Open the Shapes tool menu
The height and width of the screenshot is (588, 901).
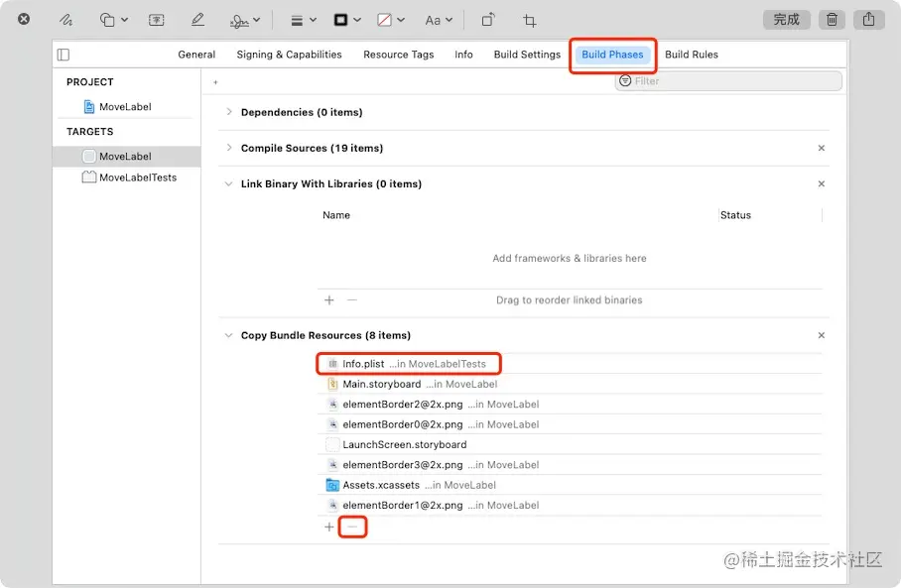point(113,20)
